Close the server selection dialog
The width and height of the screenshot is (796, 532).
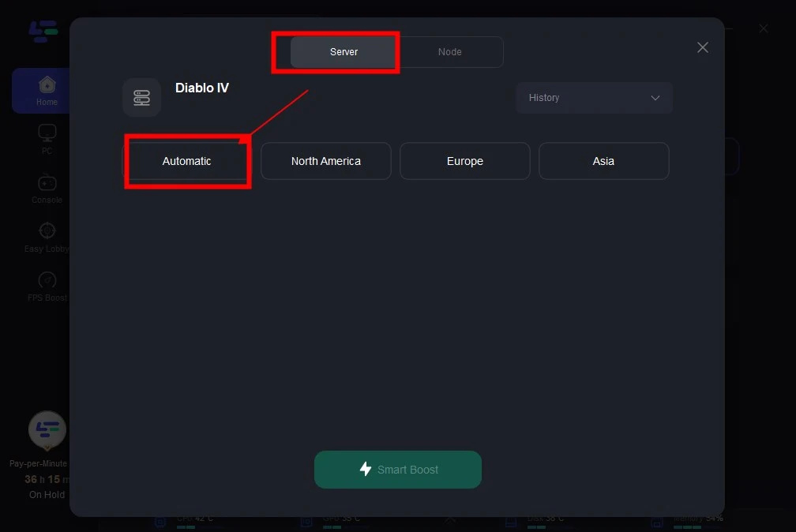click(x=703, y=47)
